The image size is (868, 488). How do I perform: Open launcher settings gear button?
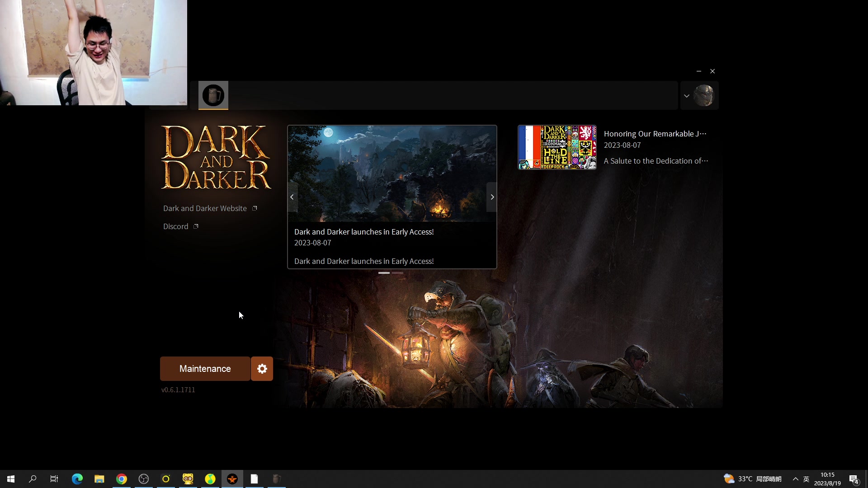(262, 369)
